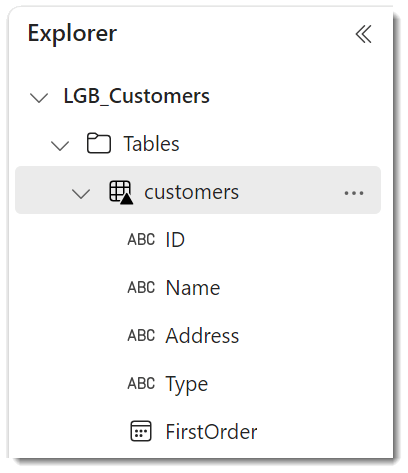Click the Tables folder icon
Screen dimensions: 408x473
(x=99, y=143)
